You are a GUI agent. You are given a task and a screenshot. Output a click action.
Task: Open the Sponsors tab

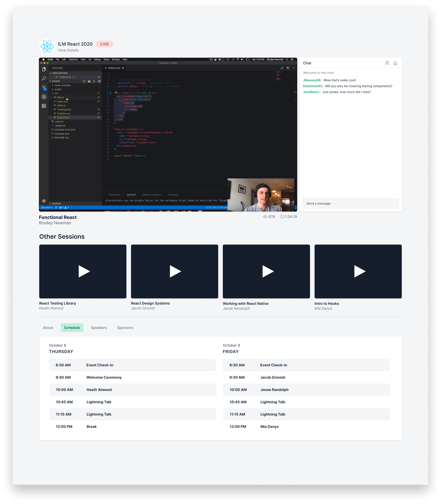pos(125,327)
